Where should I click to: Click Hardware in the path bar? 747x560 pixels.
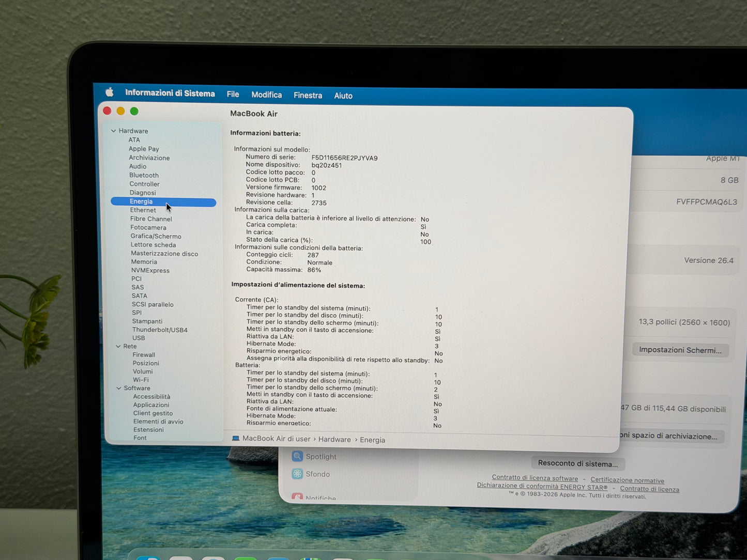tap(334, 439)
